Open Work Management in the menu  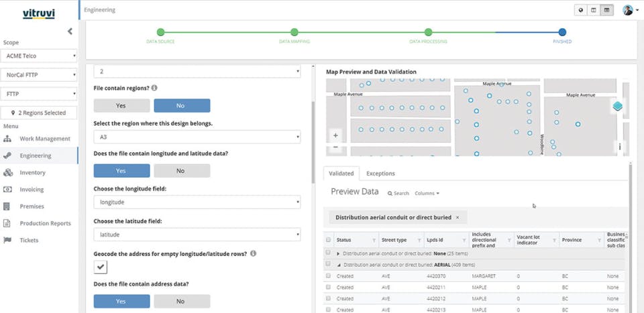click(x=45, y=139)
